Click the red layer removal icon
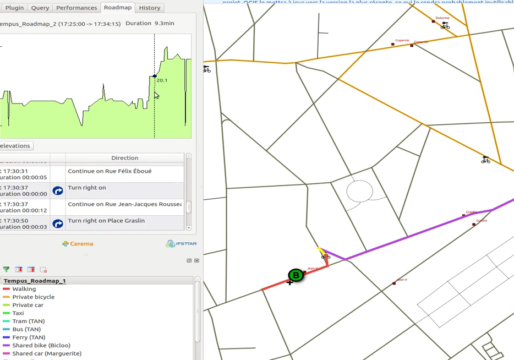This screenshot has height=360, width=514. [x=43, y=269]
